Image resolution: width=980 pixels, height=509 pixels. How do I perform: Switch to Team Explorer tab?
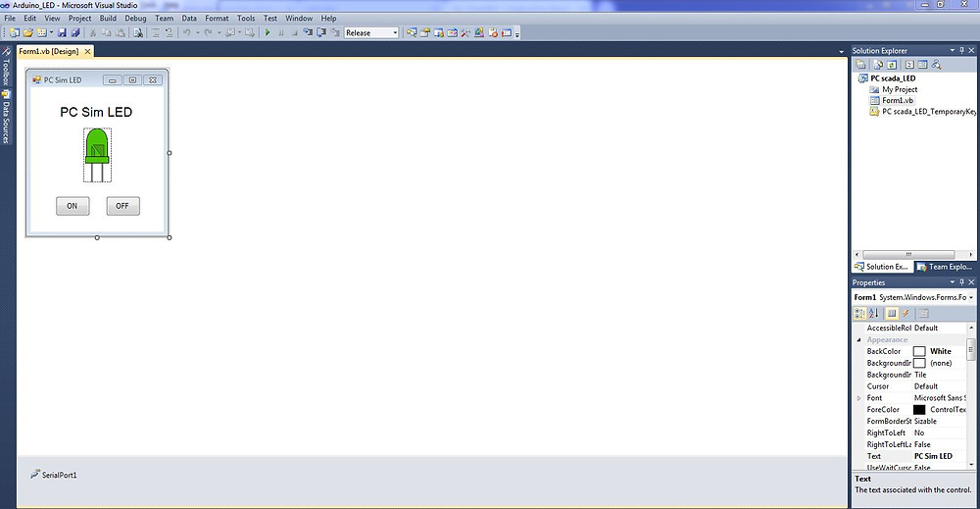[x=945, y=267]
